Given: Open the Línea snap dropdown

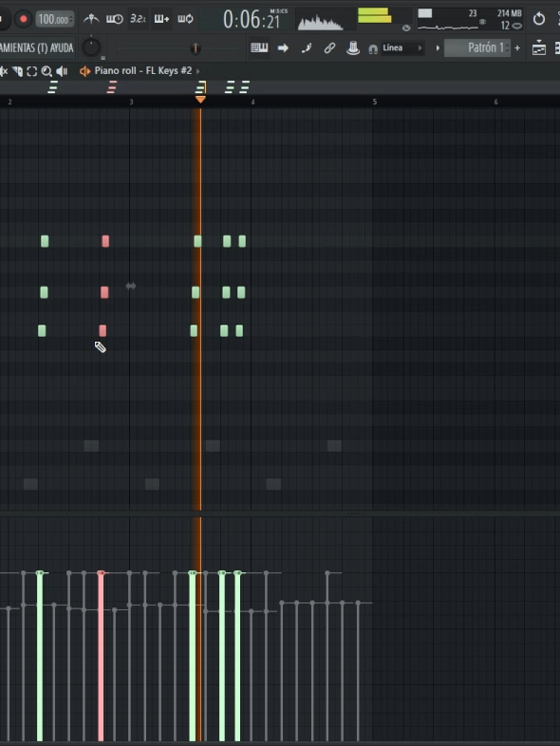Looking at the screenshot, I should pos(402,47).
